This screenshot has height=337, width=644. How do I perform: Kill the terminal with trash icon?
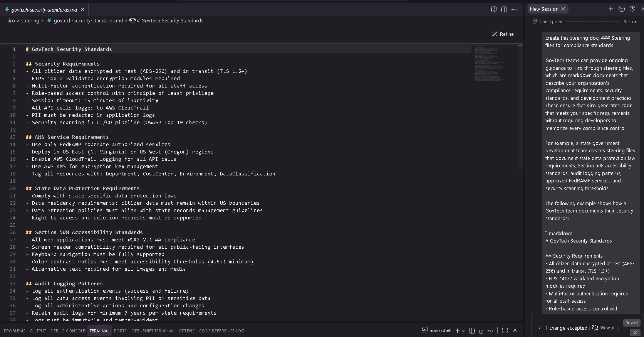click(481, 330)
